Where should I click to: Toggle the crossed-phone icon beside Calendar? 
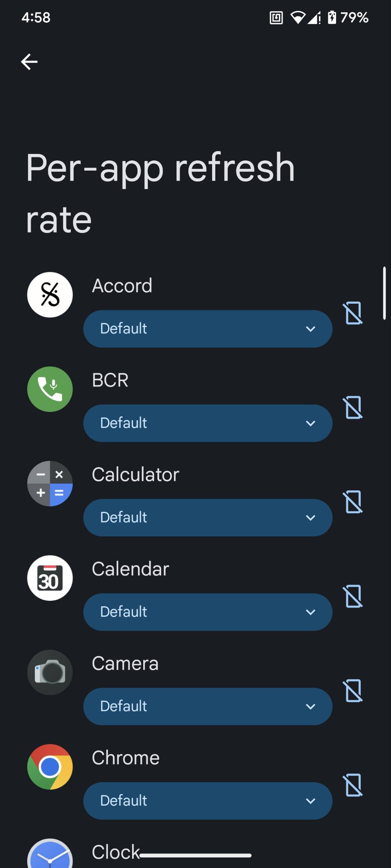tap(353, 596)
